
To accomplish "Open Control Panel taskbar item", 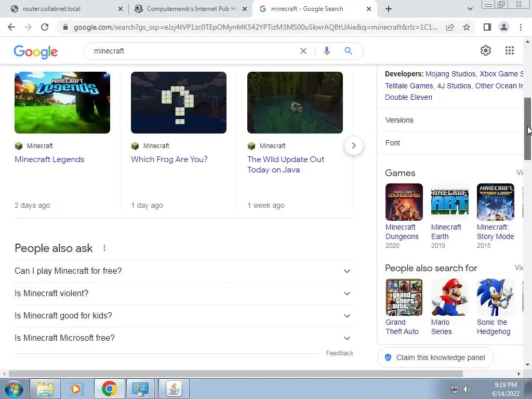I will point(141,389).
